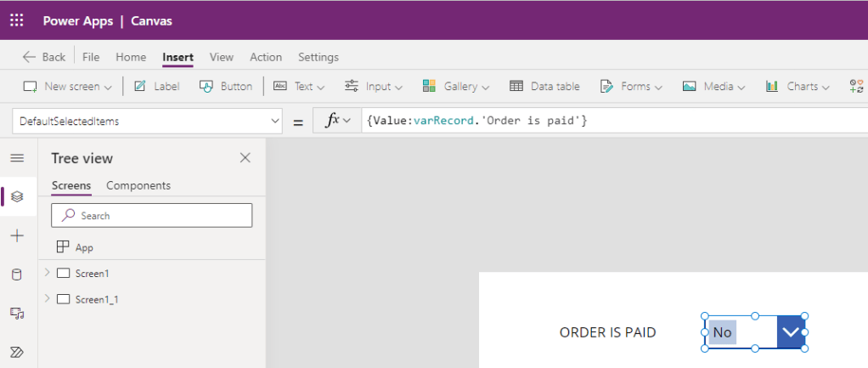868x368 pixels.
Task: Click the Back button
Action: click(x=43, y=57)
